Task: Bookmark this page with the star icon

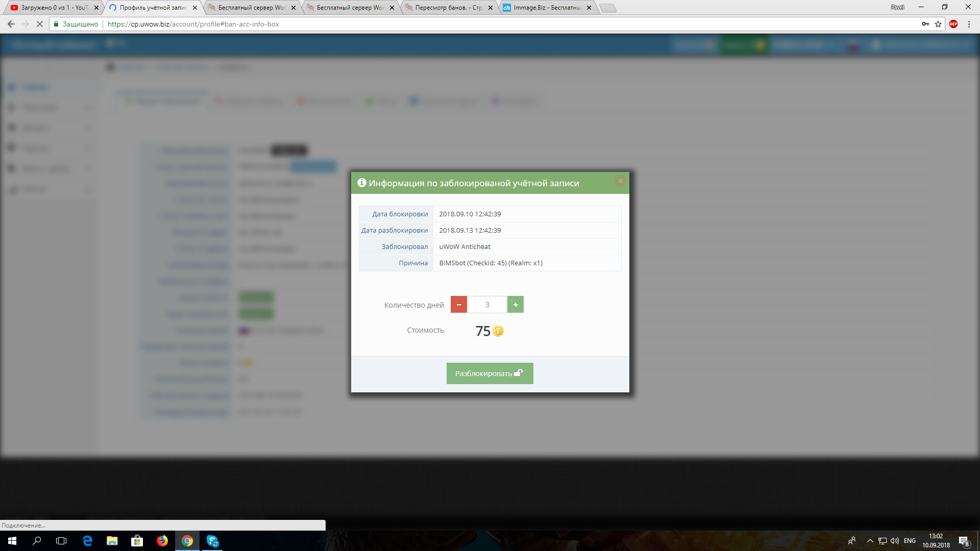Action: [x=938, y=24]
